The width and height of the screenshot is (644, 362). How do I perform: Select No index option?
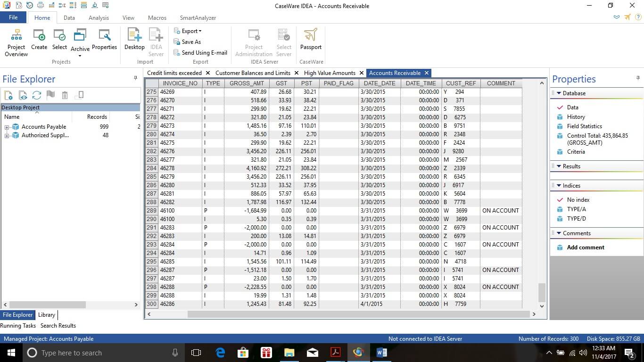click(578, 200)
